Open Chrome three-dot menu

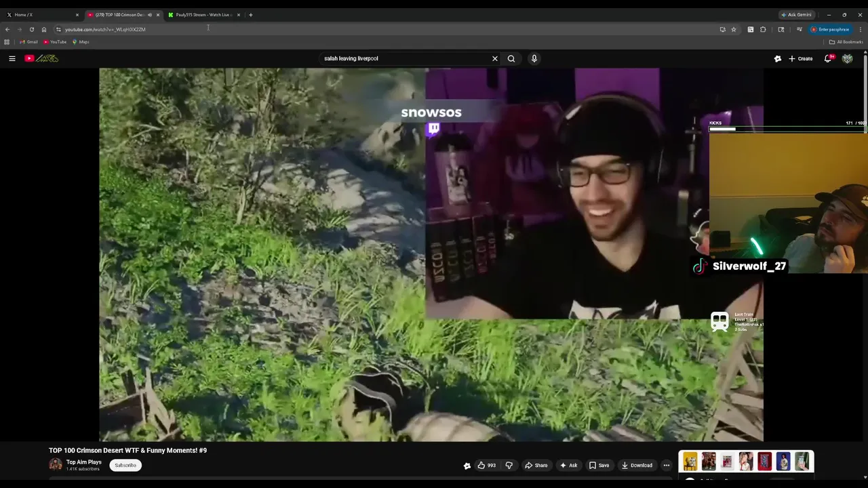click(861, 29)
